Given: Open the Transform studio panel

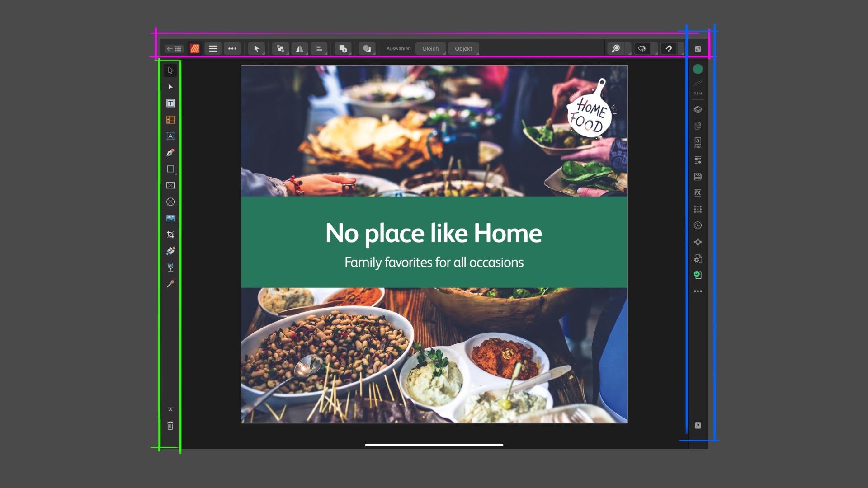Looking at the screenshot, I should click(x=698, y=209).
